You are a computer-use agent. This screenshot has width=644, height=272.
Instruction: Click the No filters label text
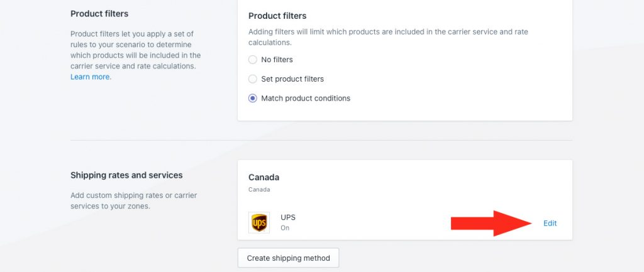pyautogui.click(x=277, y=60)
